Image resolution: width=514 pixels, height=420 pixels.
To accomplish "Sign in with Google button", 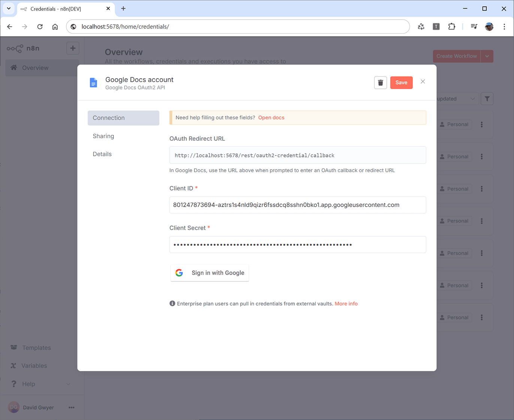I will pos(210,273).
